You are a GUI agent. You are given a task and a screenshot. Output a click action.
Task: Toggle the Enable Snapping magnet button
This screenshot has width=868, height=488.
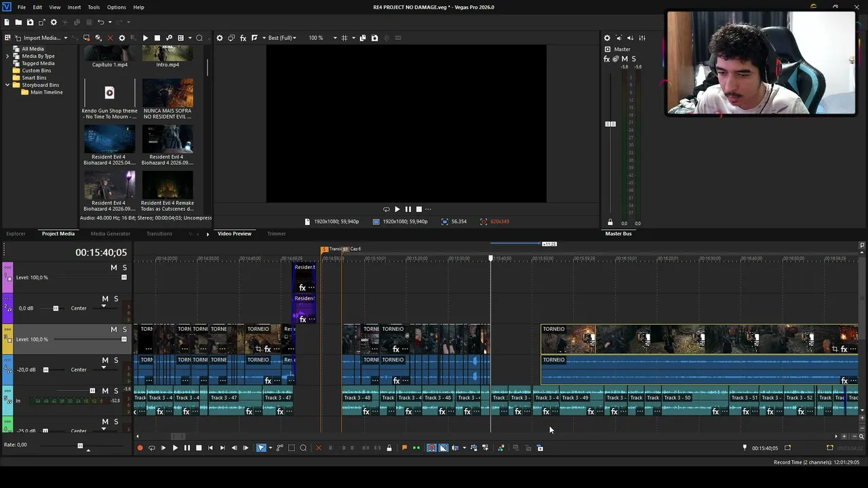[431, 448]
